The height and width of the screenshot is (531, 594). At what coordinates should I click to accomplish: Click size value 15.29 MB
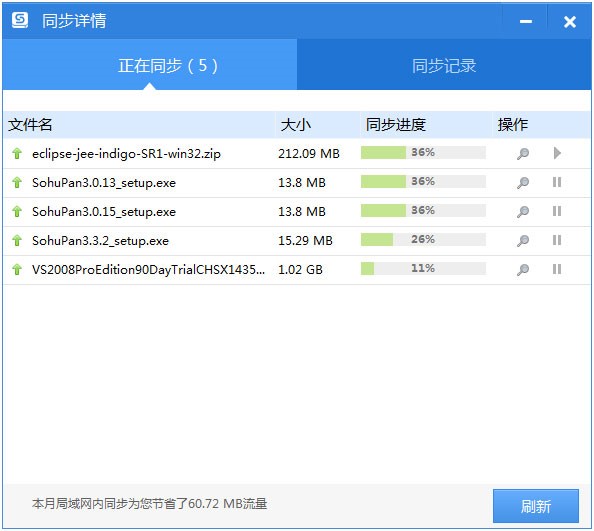(x=305, y=241)
